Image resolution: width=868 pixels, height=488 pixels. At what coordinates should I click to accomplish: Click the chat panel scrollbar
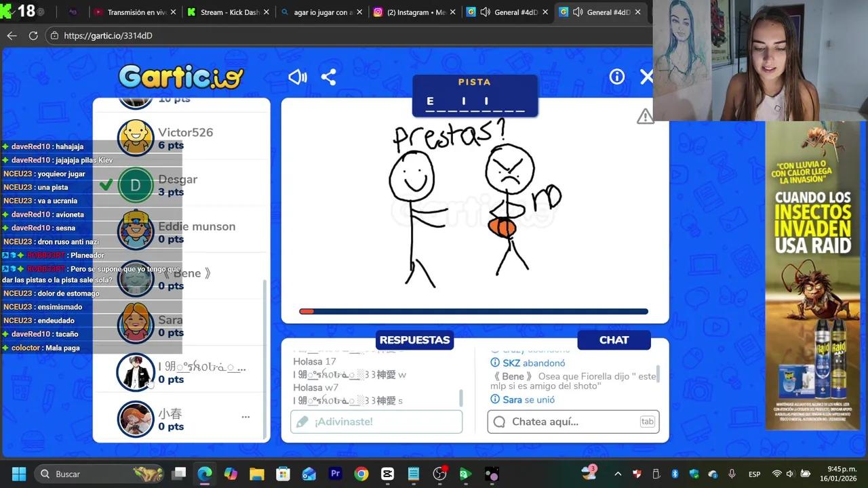658,373
